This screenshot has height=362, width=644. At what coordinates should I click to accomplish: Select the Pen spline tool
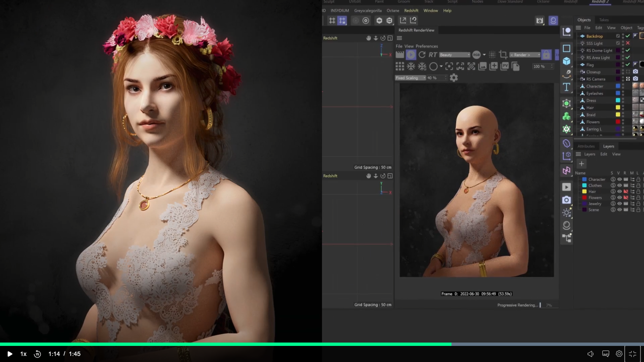tap(567, 73)
